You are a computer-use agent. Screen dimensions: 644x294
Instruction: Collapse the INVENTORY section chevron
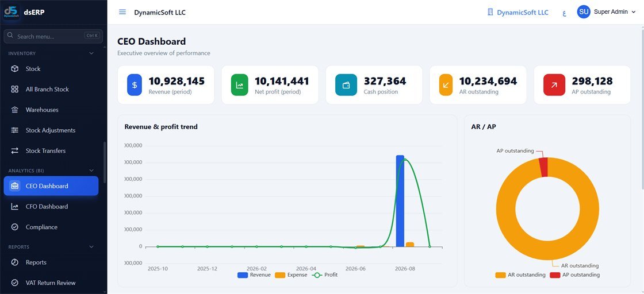click(91, 53)
